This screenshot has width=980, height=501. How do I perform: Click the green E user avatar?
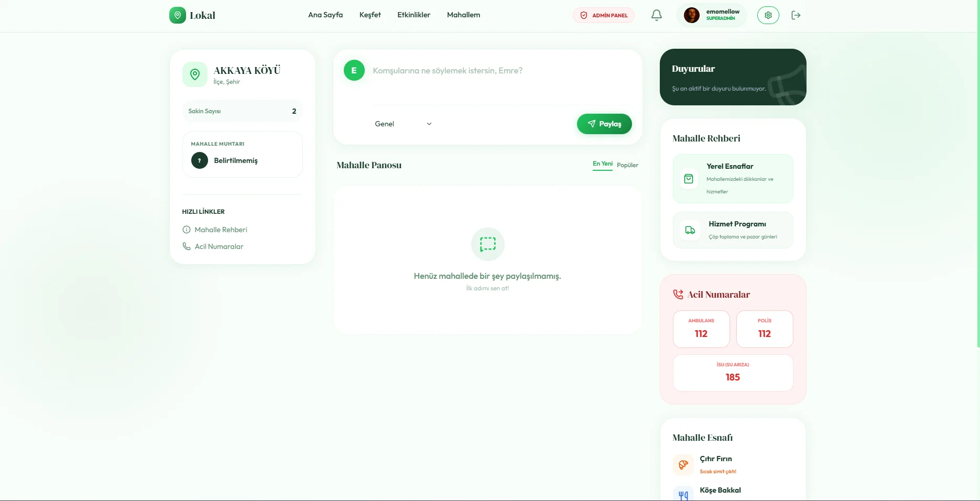tap(354, 70)
